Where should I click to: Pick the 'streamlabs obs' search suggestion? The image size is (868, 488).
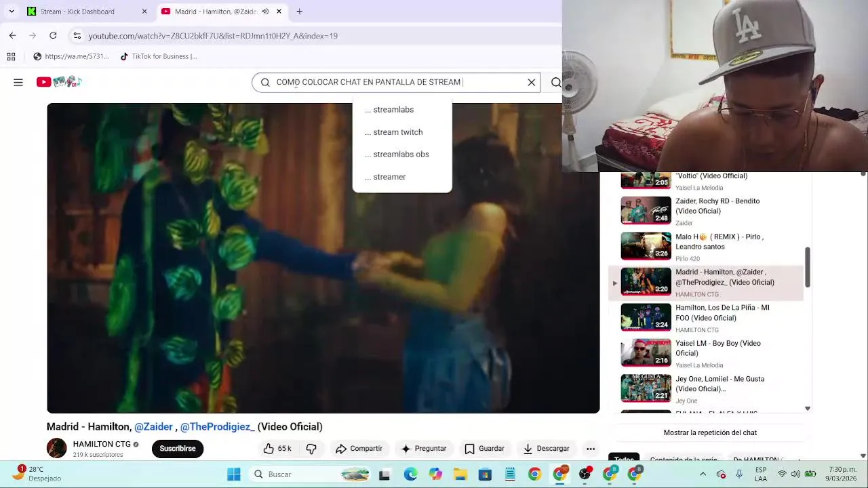(402, 155)
